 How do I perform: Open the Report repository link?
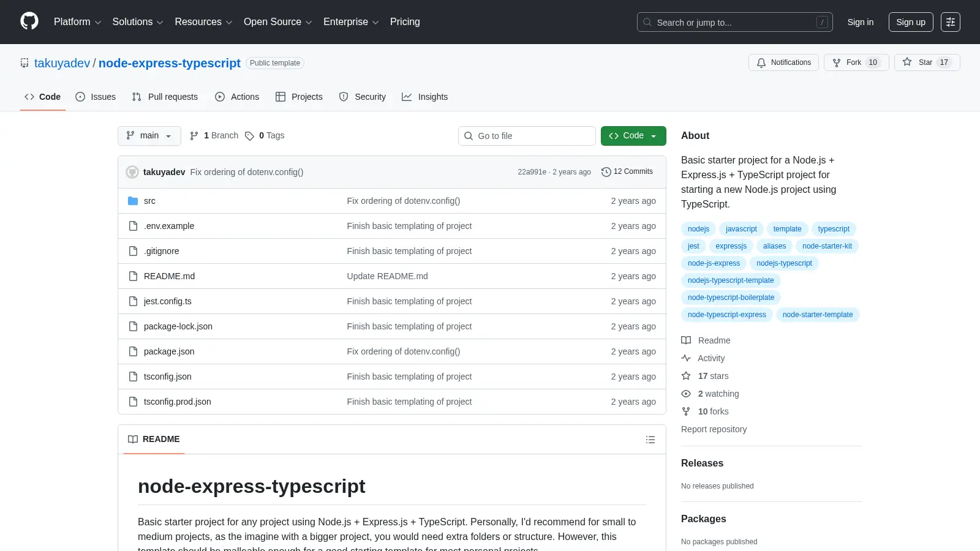(x=714, y=429)
